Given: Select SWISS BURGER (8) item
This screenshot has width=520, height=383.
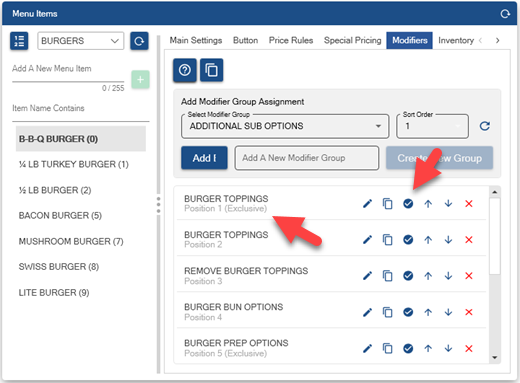Looking at the screenshot, I should (x=81, y=267).
